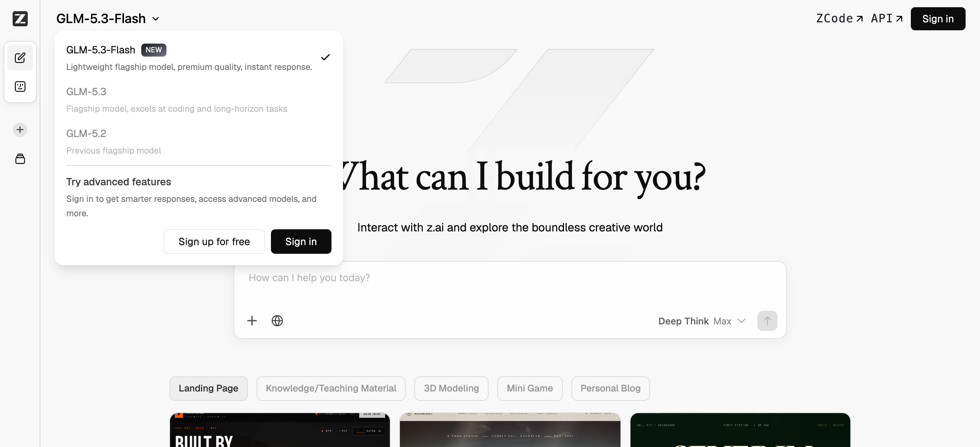Switch to the Personal Blog tab
The image size is (980, 447).
(610, 388)
